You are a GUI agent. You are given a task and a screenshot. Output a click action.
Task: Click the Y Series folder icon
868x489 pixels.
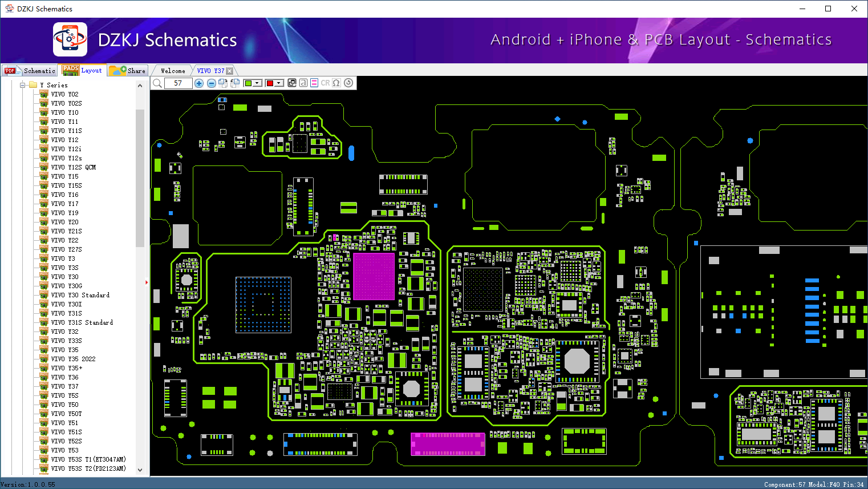click(33, 84)
